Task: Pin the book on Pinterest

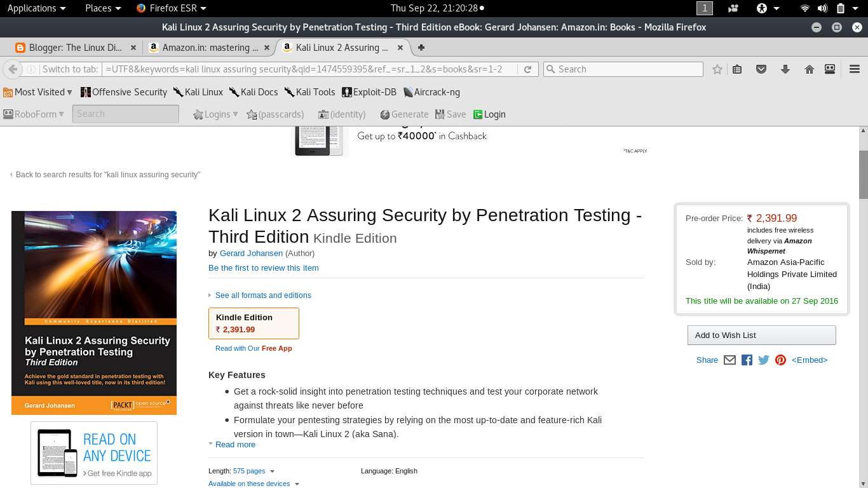Action: tap(780, 360)
